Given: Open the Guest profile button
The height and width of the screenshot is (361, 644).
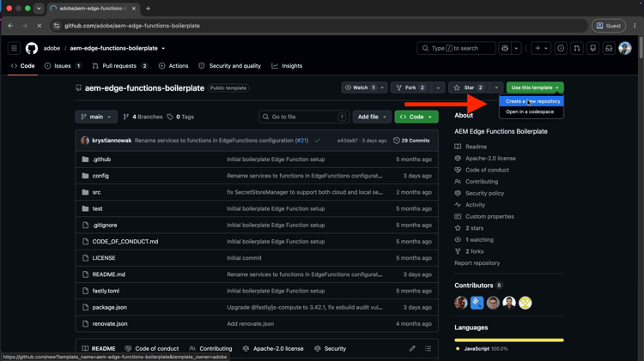Looking at the screenshot, I should point(609,26).
